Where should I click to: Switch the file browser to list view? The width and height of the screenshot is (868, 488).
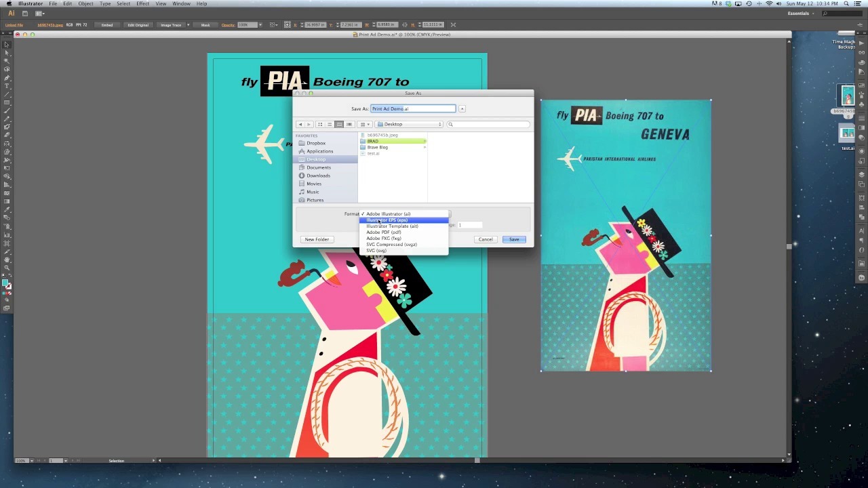pos(330,124)
